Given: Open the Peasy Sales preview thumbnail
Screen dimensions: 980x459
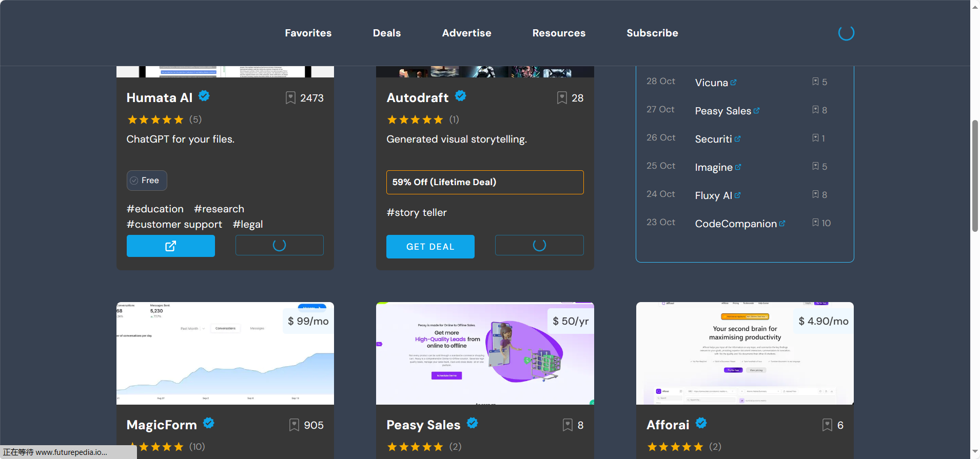Looking at the screenshot, I should (485, 353).
